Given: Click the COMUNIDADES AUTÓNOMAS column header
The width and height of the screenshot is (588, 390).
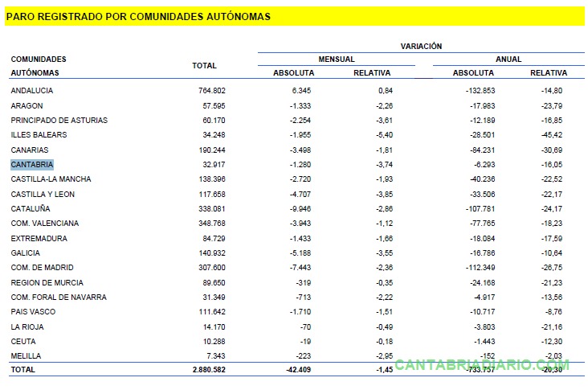Looking at the screenshot, I should click(39, 66).
